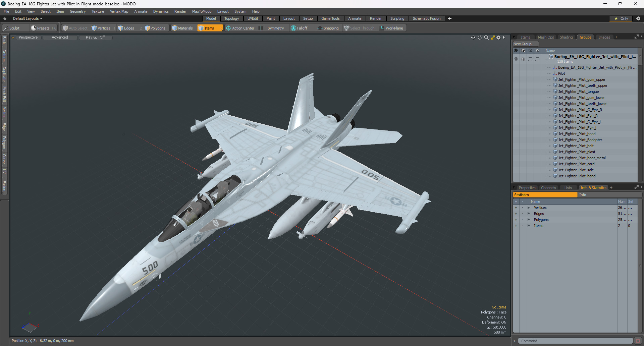The width and height of the screenshot is (644, 346).
Task: Click into the Command input field
Action: click(575, 341)
